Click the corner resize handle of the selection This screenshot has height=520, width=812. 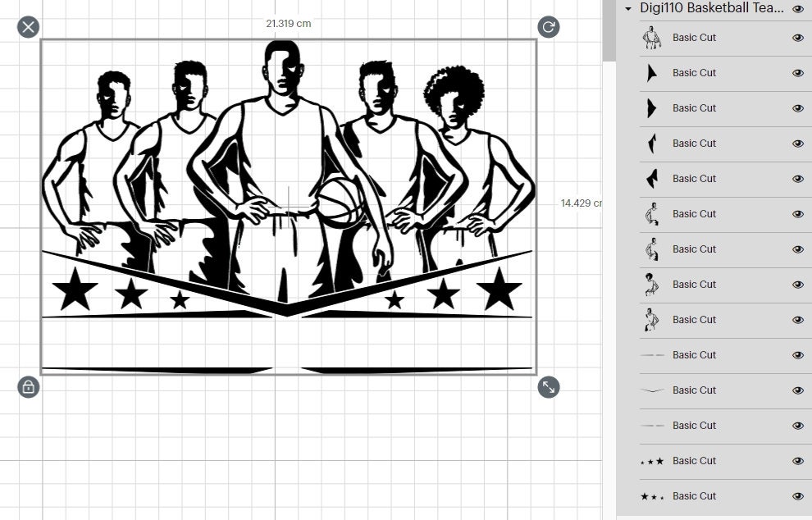tap(550, 389)
